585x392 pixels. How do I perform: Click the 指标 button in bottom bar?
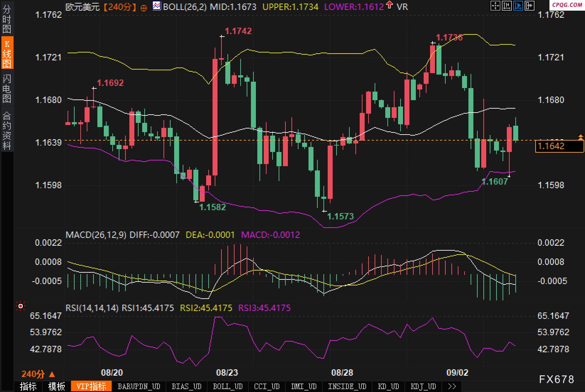[28, 386]
